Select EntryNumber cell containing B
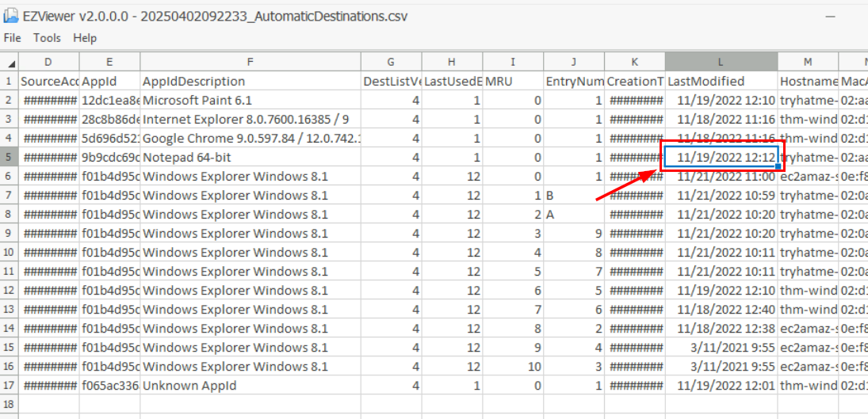 [x=574, y=196]
